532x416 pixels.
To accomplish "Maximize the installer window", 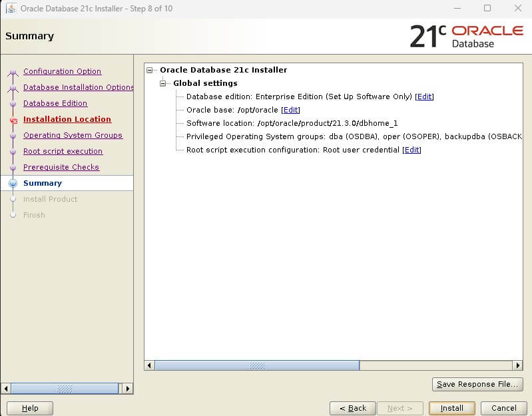I will click(487, 8).
